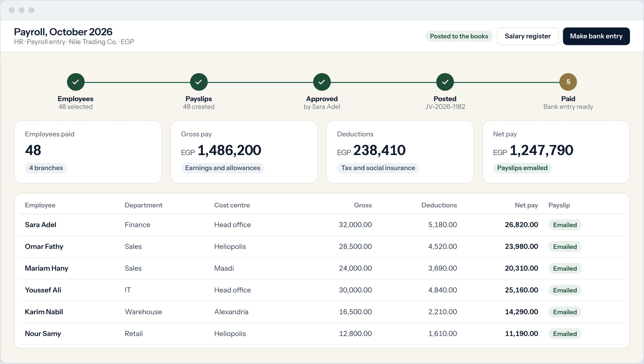Select the Posted step checkmark
This screenshot has height=364, width=644.
click(x=445, y=82)
